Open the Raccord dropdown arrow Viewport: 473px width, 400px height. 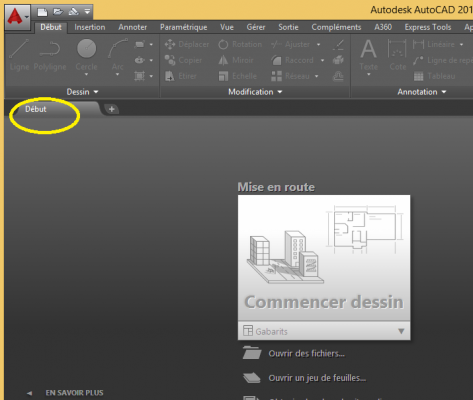coord(322,60)
